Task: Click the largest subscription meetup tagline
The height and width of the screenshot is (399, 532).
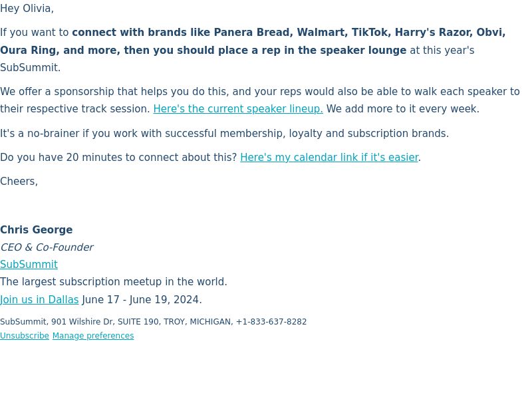Action: pyautogui.click(x=113, y=282)
